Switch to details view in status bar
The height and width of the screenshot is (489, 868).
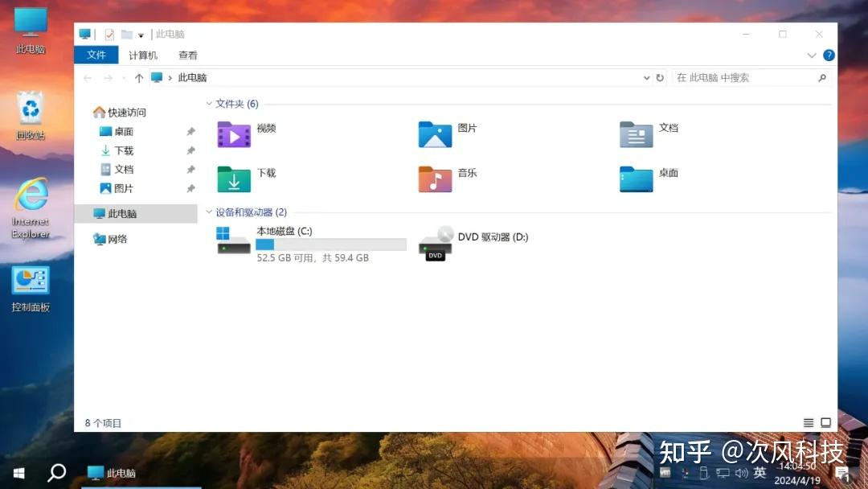click(808, 421)
